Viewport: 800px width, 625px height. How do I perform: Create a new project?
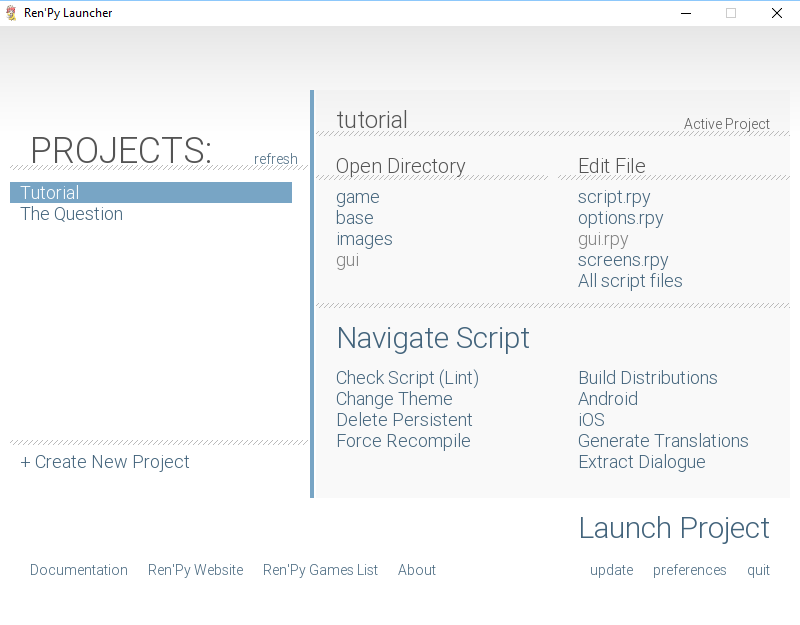pyautogui.click(x=105, y=462)
